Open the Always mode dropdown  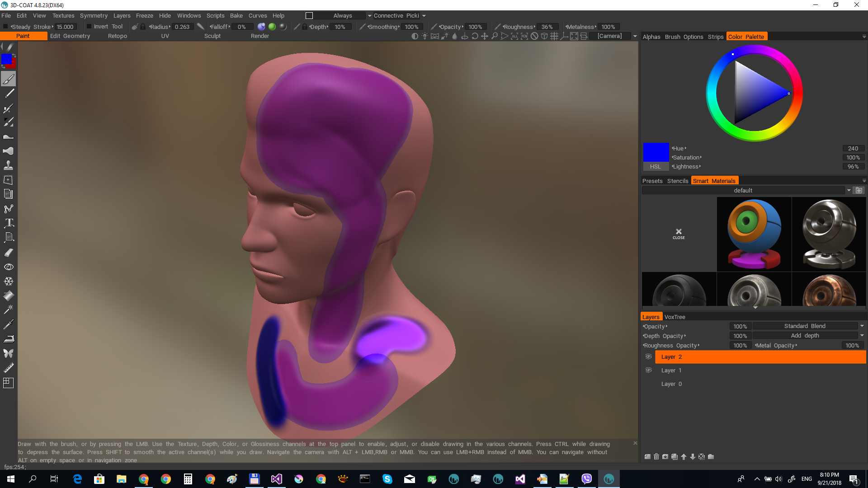(369, 16)
